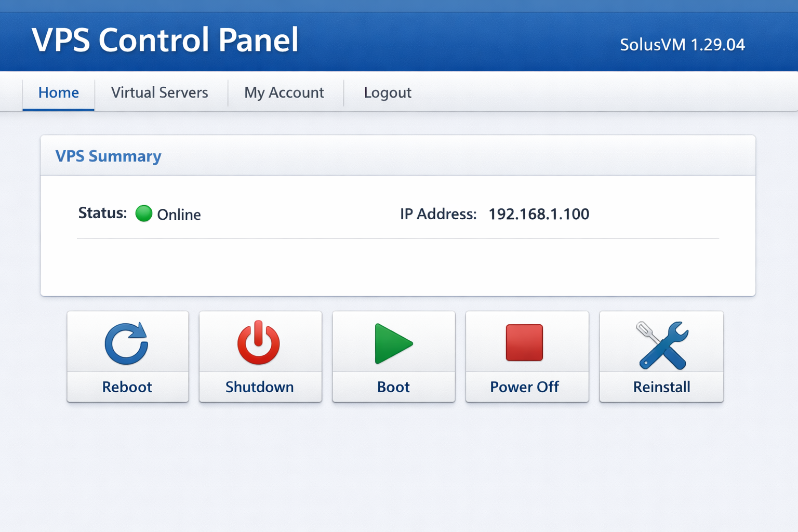Go to the My Account tab
Image resolution: width=798 pixels, height=532 pixels.
[x=284, y=92]
